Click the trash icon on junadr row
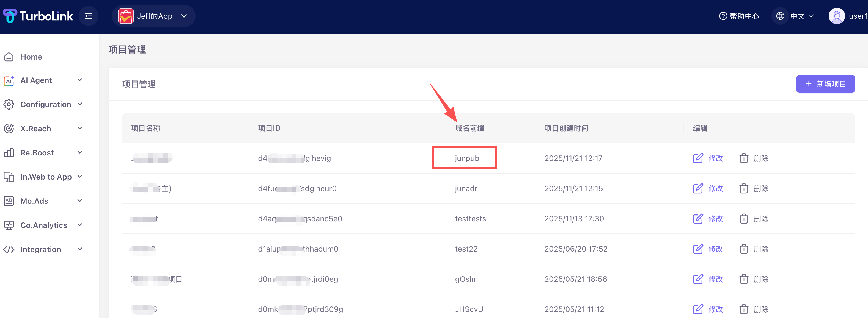Image resolution: width=868 pixels, height=318 pixels. pyautogui.click(x=744, y=188)
